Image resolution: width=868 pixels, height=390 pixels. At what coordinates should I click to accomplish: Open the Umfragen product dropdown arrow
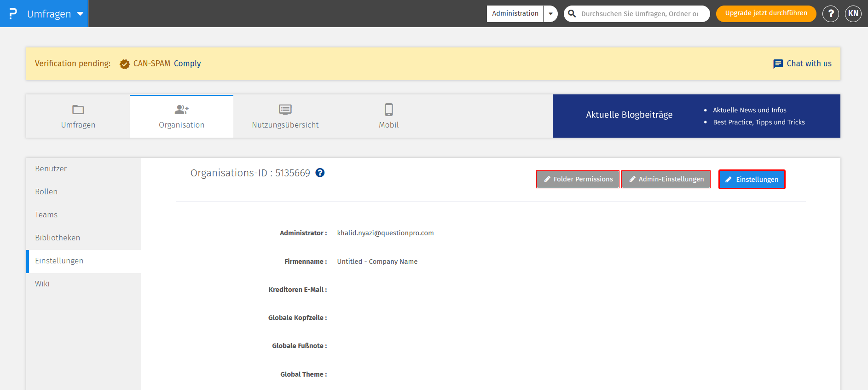(80, 14)
